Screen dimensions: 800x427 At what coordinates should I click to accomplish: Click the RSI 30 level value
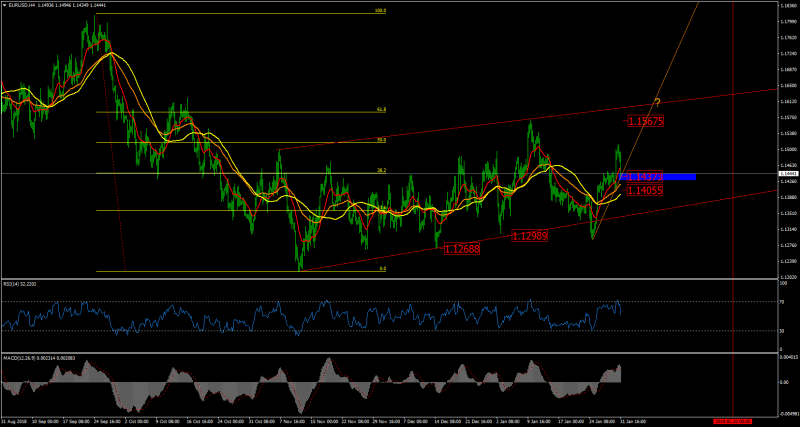pyautogui.click(x=783, y=331)
